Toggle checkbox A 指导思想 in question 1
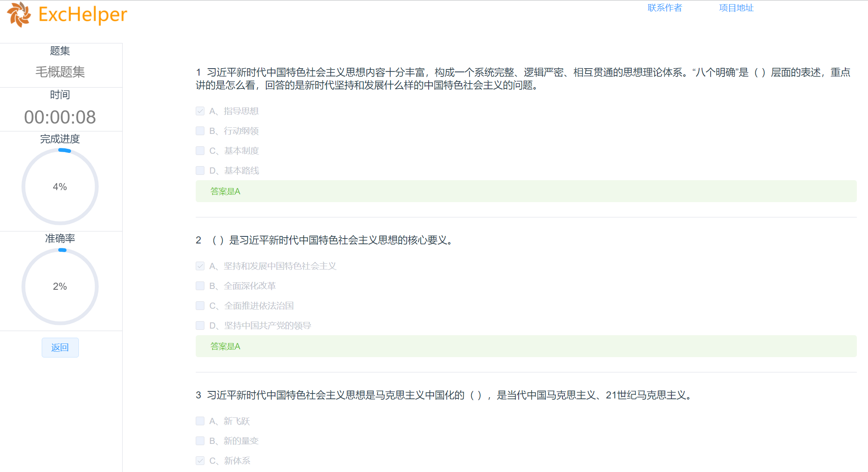 (200, 111)
